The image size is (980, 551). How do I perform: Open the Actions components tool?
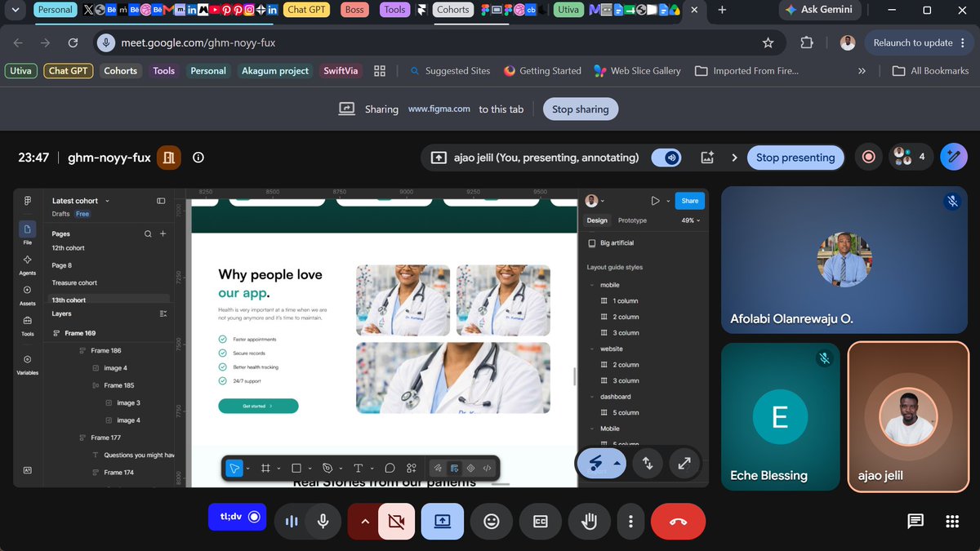click(412, 468)
